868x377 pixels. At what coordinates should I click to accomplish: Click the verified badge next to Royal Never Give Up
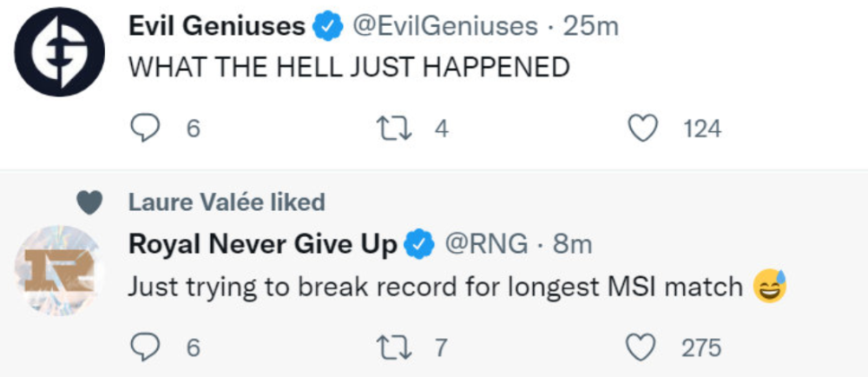pyautogui.click(x=421, y=246)
